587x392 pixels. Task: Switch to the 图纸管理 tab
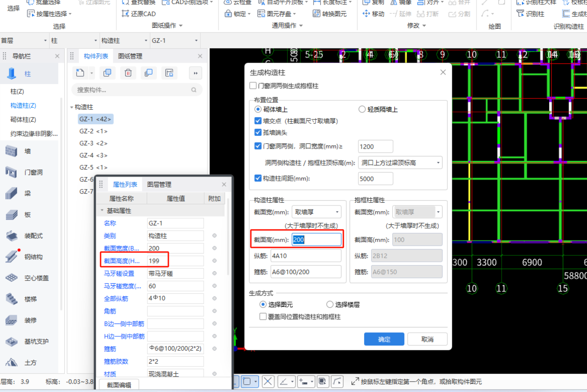[130, 56]
